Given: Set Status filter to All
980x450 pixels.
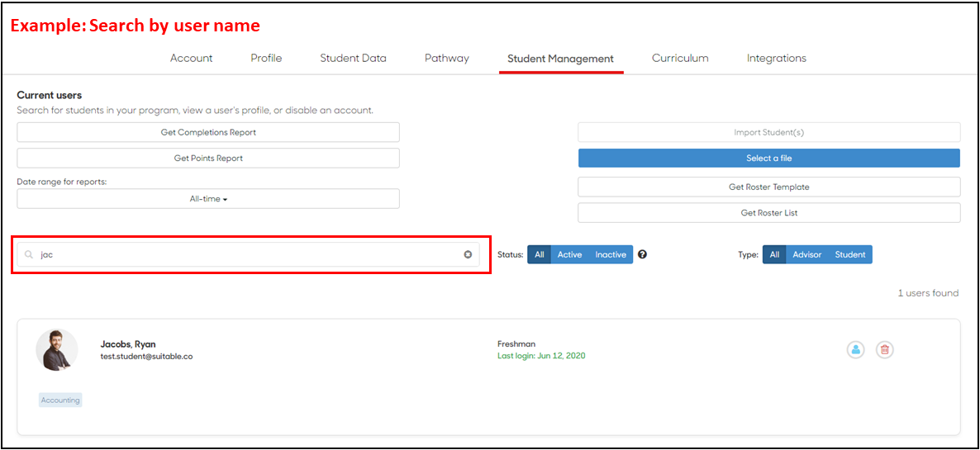Looking at the screenshot, I should click(540, 254).
